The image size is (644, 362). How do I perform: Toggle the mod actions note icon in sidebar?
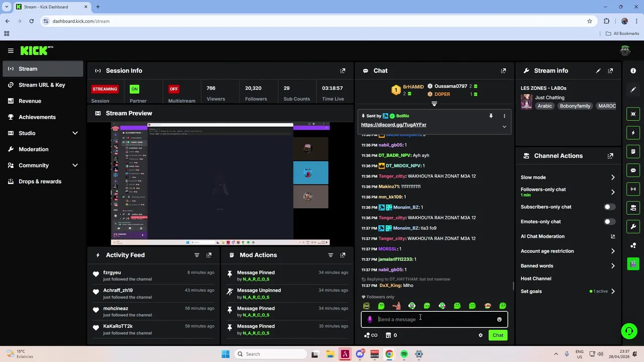633,151
